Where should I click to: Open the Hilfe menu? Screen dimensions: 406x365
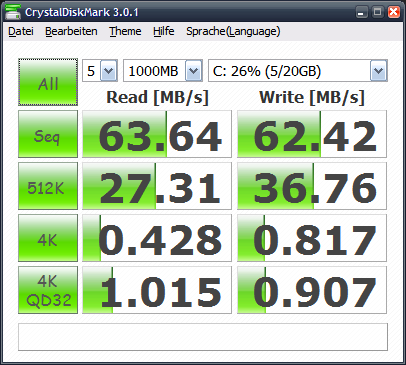click(x=164, y=31)
